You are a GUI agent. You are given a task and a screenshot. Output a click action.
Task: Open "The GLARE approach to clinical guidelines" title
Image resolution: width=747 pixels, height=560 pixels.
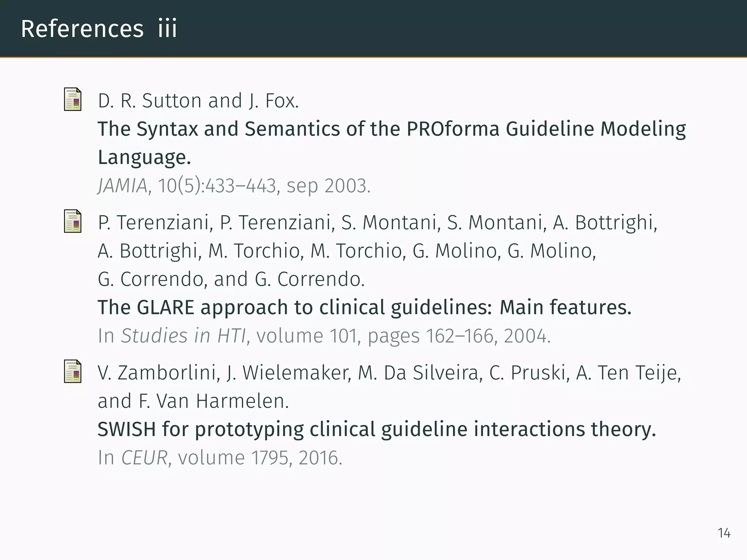coord(364,307)
